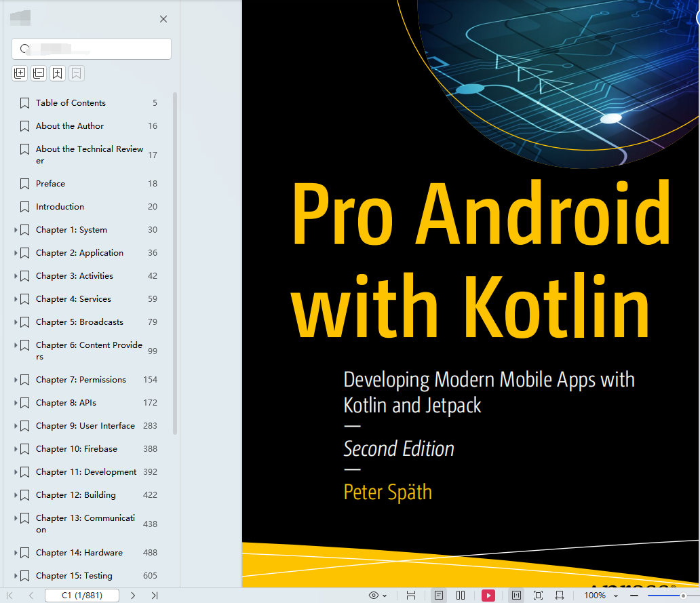
Task: Expand the Chapter 2: Application bookmark
Action: [16, 253]
